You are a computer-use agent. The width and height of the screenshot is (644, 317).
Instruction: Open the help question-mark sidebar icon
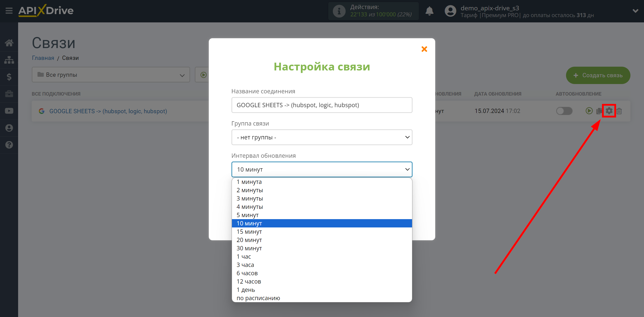click(x=9, y=145)
